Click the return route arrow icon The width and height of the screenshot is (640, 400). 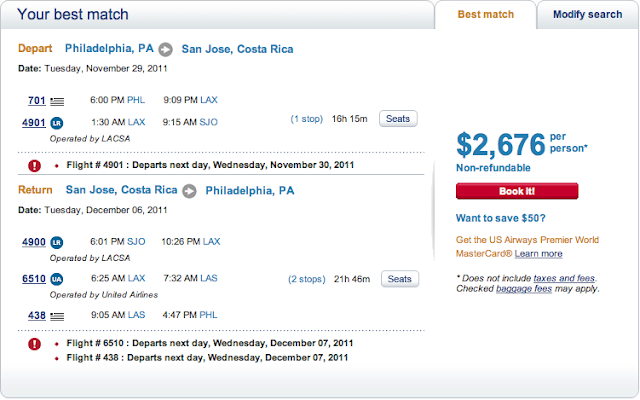189,190
